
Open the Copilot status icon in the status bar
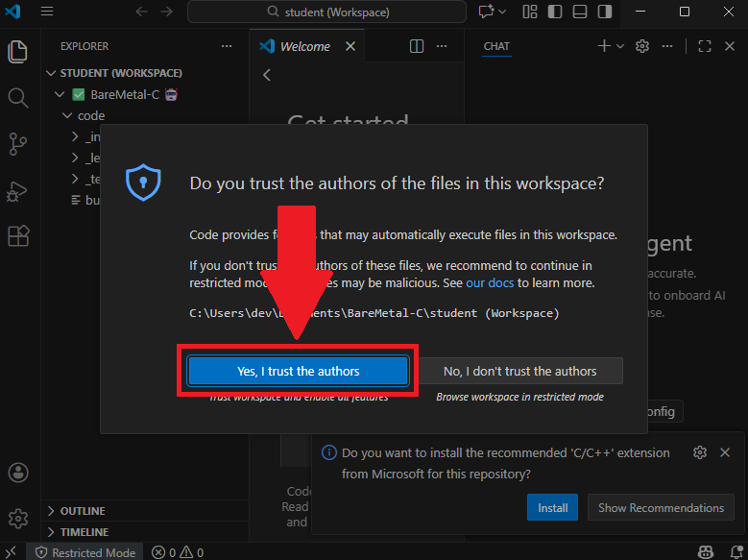706,552
